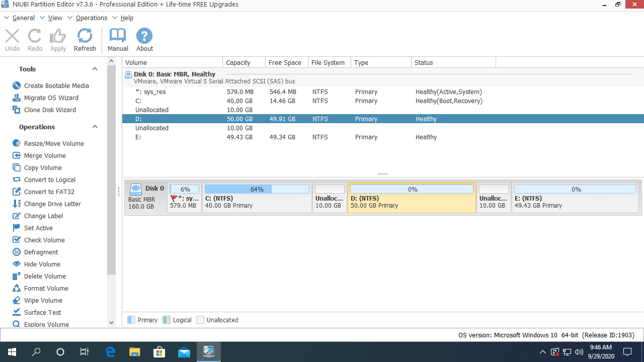Viewport: 644px width, 362px height.
Task: Start the Migrate OS Wizard
Action: [51, 98]
